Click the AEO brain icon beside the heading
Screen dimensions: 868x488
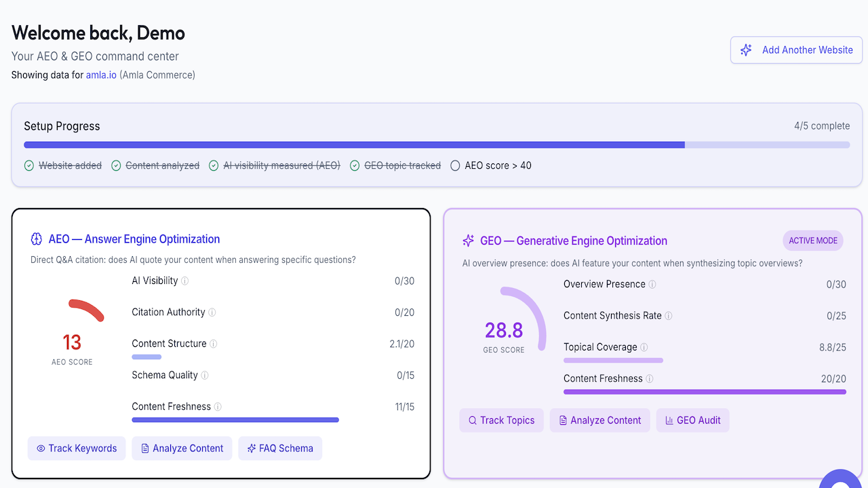tap(37, 239)
